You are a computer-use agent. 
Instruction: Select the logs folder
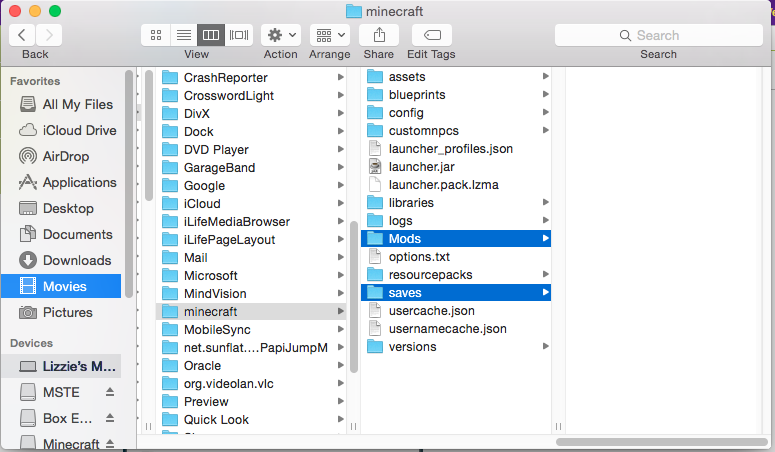click(x=456, y=221)
